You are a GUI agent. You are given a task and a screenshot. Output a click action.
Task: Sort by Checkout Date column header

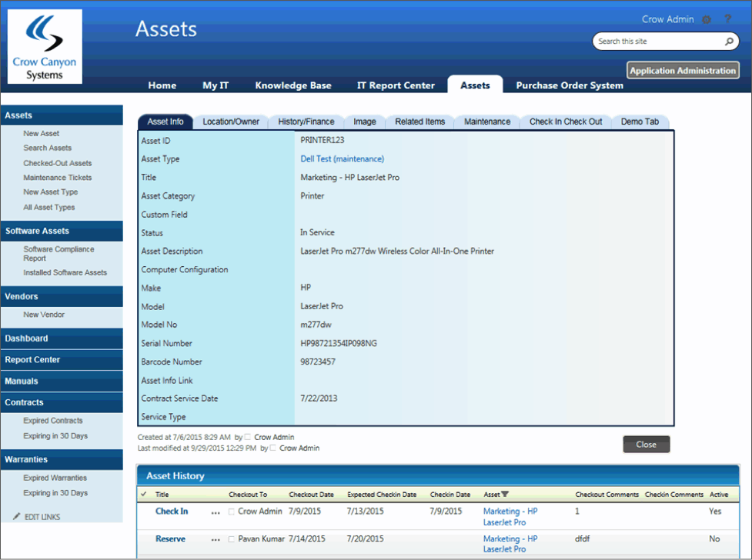311,495
